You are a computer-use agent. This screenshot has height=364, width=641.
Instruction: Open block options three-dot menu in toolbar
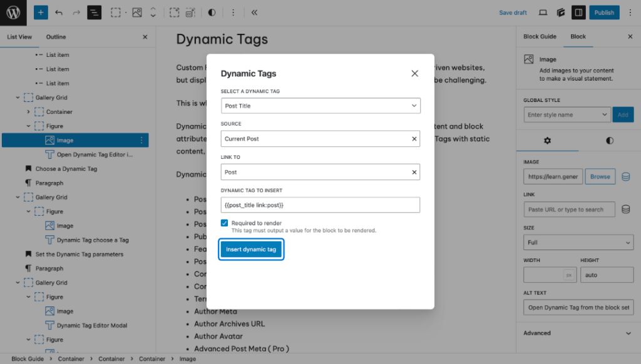click(x=233, y=13)
